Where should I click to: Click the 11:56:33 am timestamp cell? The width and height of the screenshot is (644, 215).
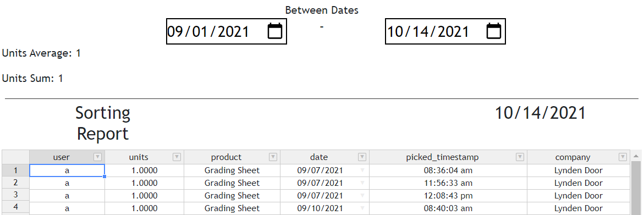(448, 183)
